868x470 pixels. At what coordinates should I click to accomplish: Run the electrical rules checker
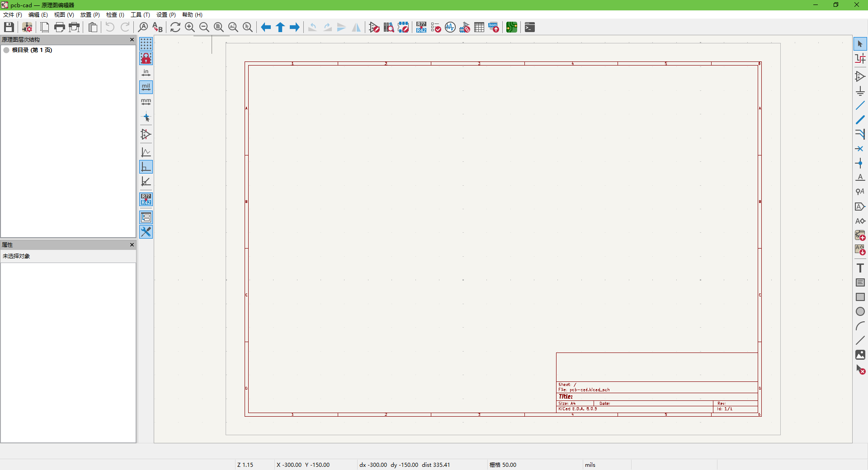tap(436, 28)
